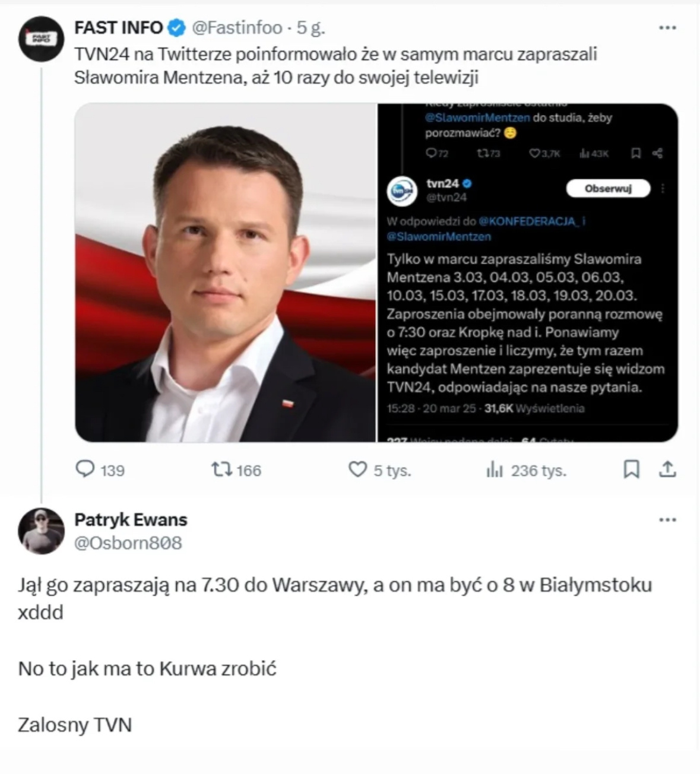This screenshot has height=774, width=700.
Task: Bookmark the FAST INFO tweet
Action: [x=631, y=470]
